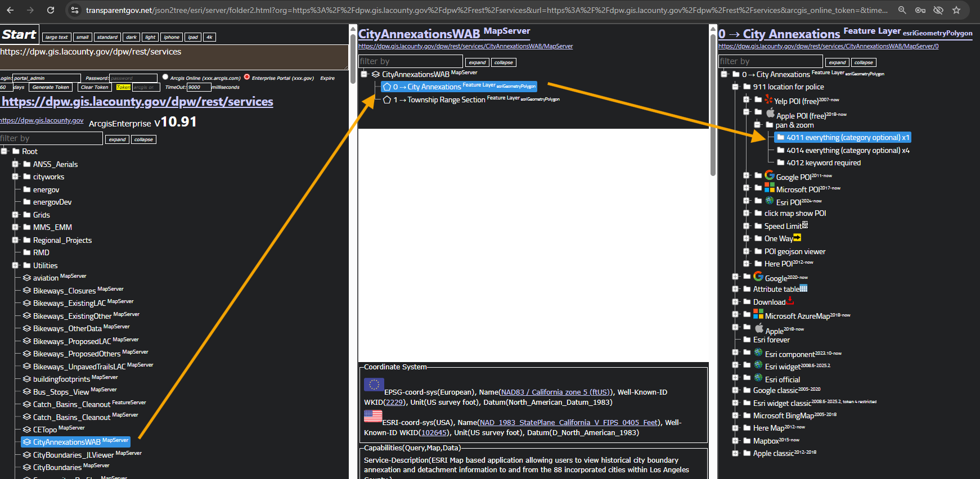Bookmark page with the browser star icon
This screenshot has height=479, width=980.
click(956, 10)
